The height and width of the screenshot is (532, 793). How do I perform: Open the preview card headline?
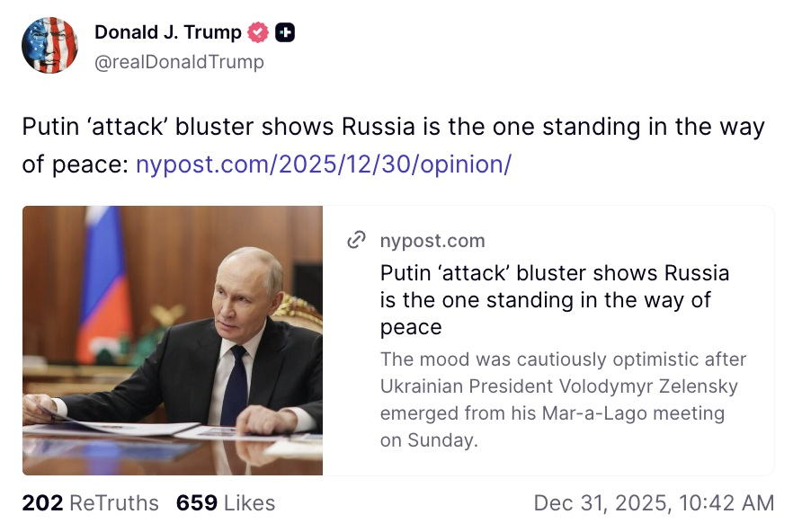tap(554, 298)
